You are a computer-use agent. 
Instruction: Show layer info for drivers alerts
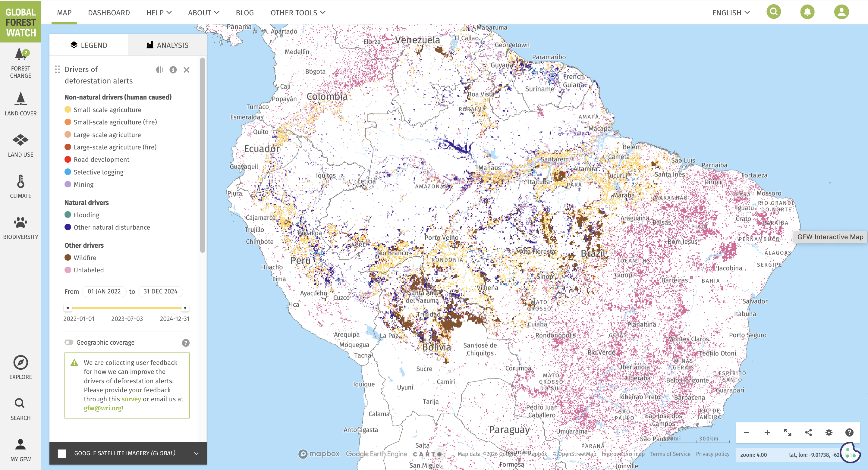click(x=173, y=70)
